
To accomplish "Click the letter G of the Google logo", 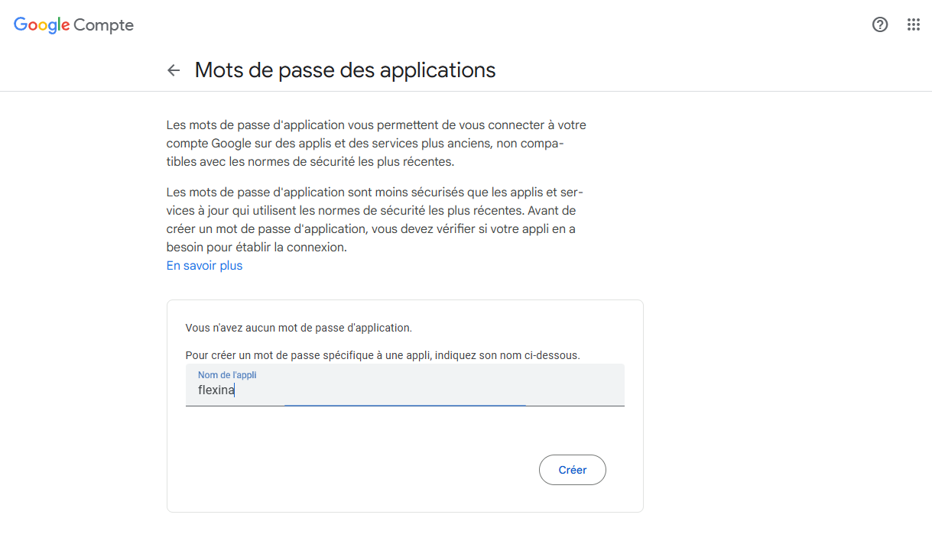I will [21, 24].
